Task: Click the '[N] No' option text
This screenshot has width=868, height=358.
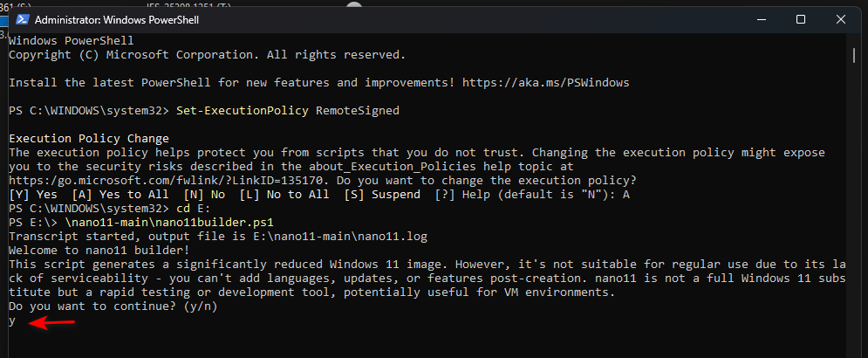Action: [204, 195]
